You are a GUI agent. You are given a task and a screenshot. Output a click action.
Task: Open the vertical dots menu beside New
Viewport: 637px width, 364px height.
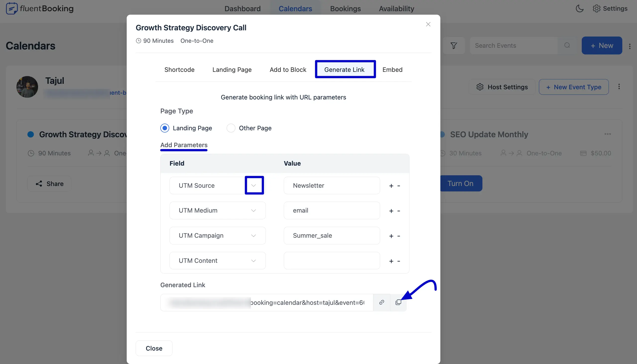point(630,46)
